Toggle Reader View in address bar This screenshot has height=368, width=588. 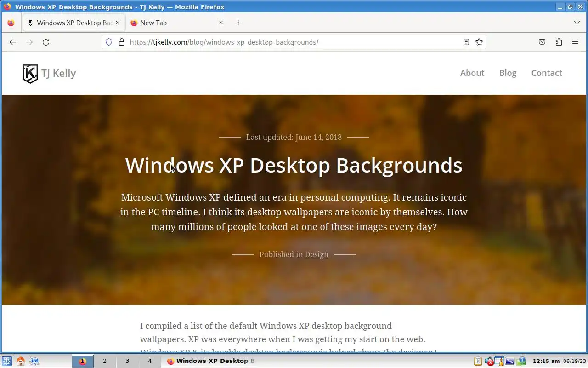coord(466,42)
